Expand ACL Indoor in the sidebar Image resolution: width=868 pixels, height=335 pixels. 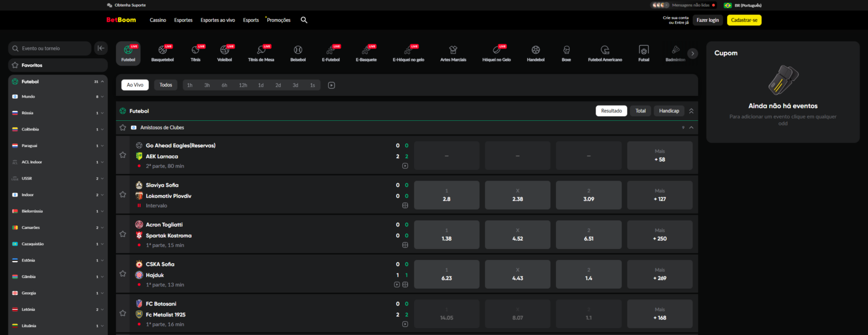102,162
